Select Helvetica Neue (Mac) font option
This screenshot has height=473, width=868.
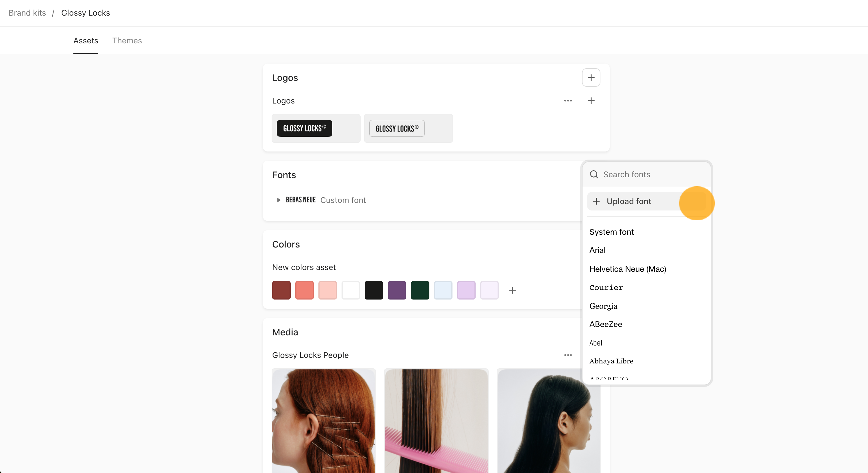tap(627, 269)
